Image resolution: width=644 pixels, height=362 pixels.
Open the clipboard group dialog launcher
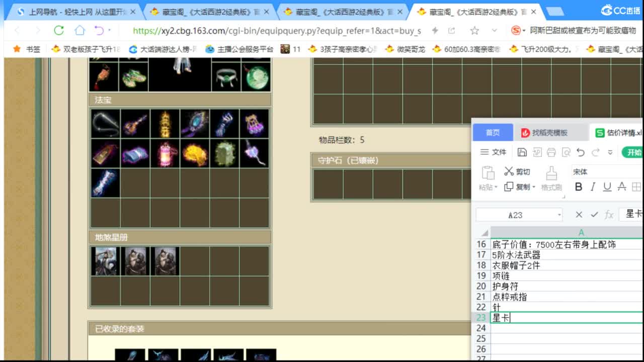564,197
